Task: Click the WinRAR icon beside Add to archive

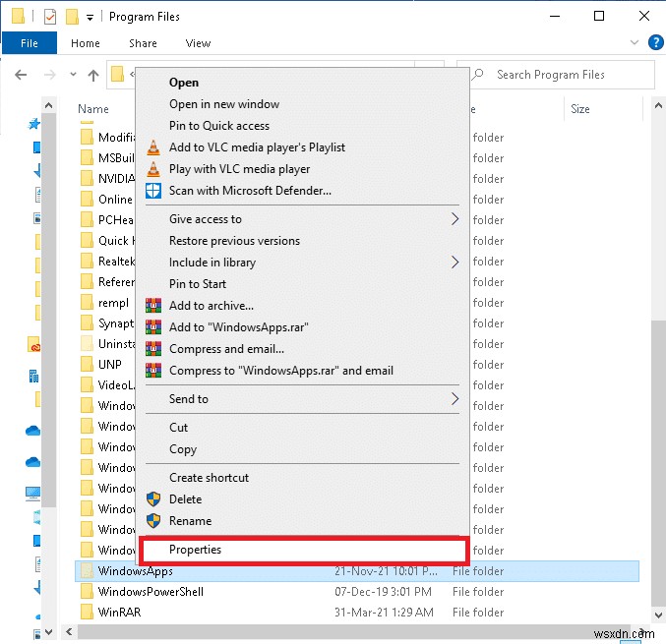Action: click(x=153, y=306)
